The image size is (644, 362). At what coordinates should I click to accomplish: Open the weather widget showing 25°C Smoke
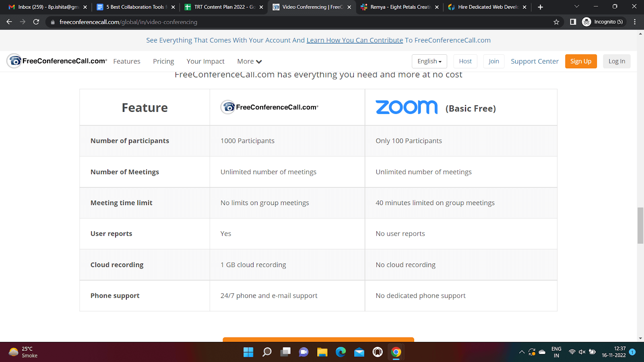23,352
